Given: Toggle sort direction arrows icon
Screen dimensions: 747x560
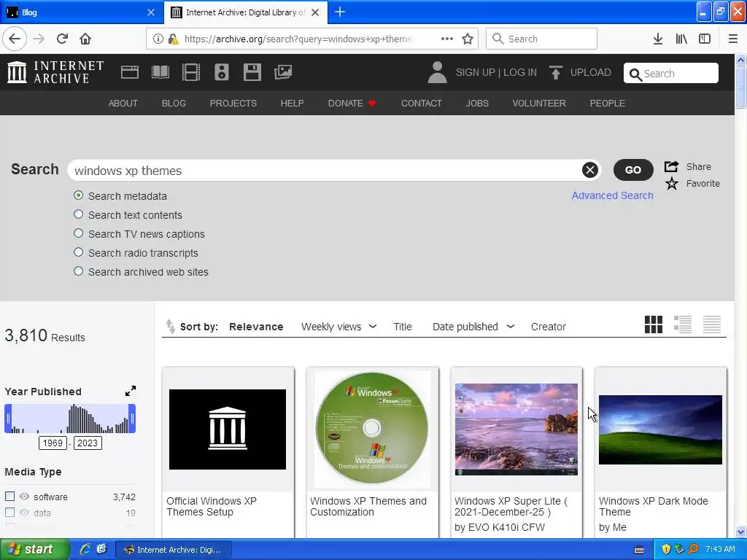Looking at the screenshot, I should tap(170, 326).
